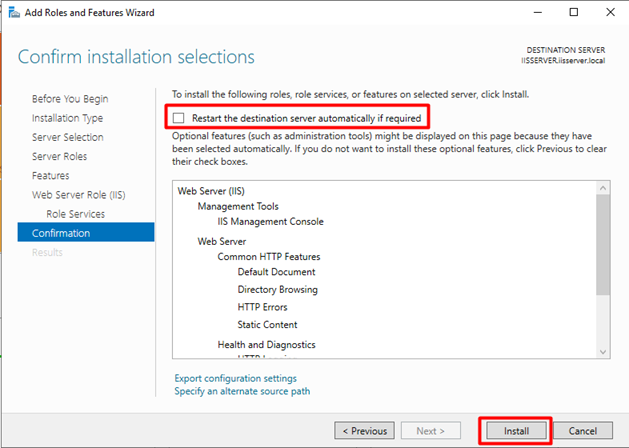Click the Install button

coord(516,431)
